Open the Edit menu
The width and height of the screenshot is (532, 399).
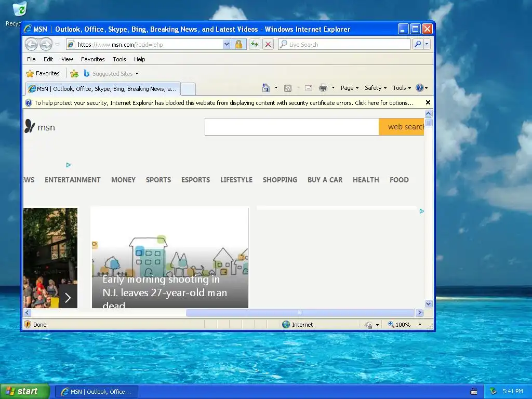click(x=48, y=59)
